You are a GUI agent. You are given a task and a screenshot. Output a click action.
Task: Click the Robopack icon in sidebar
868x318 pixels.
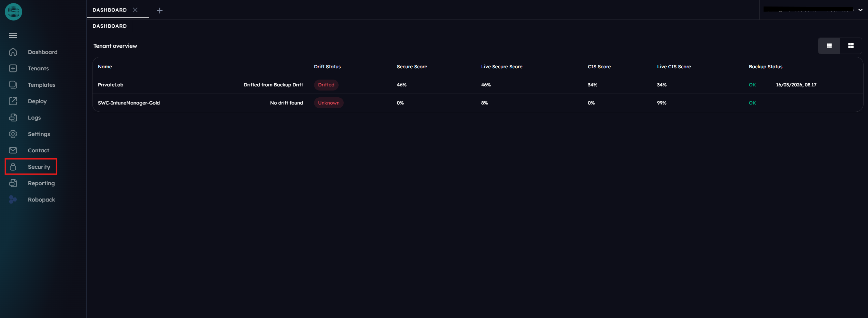(13, 199)
